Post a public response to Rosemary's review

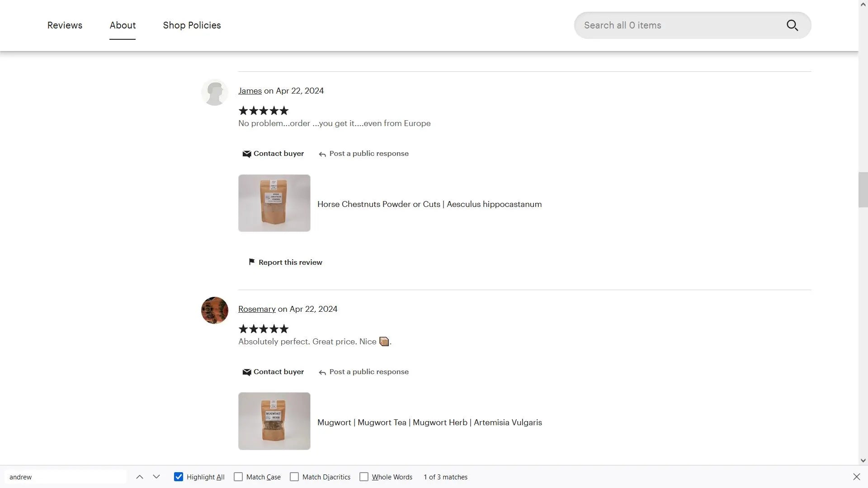(x=368, y=372)
